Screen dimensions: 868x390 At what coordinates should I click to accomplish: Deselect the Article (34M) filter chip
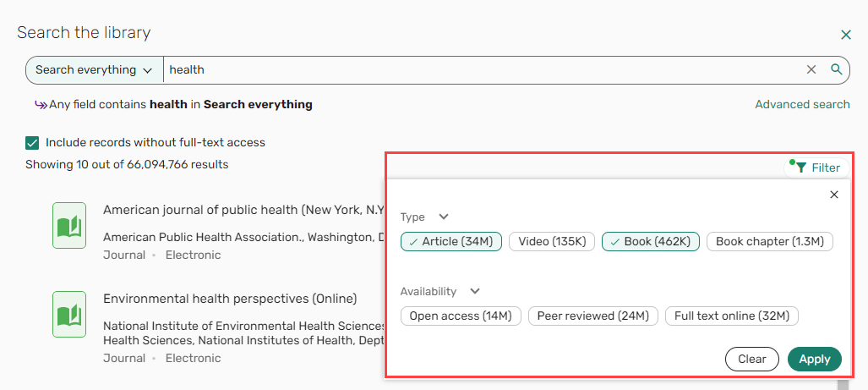click(451, 242)
